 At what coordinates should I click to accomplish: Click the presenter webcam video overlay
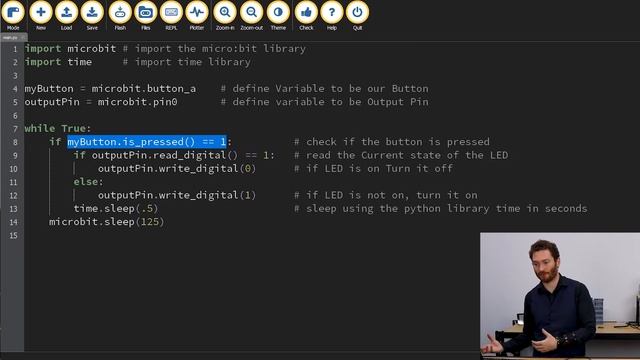point(560,296)
